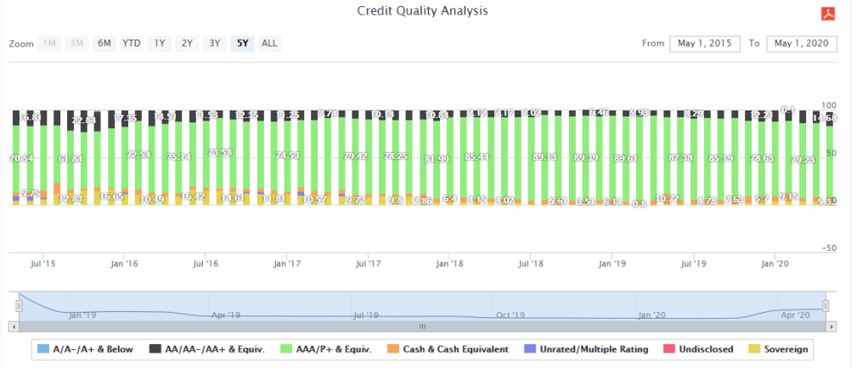Toggle A/A-/A+ & Below legend series

point(85,348)
